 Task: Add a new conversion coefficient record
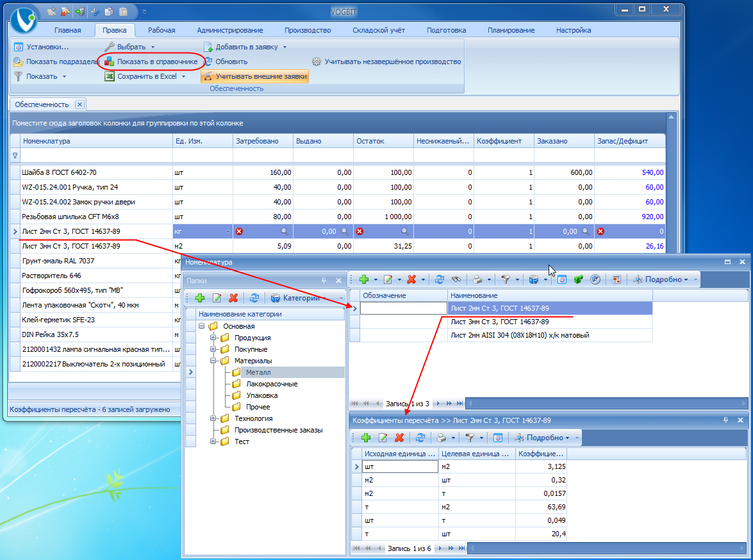(x=366, y=438)
